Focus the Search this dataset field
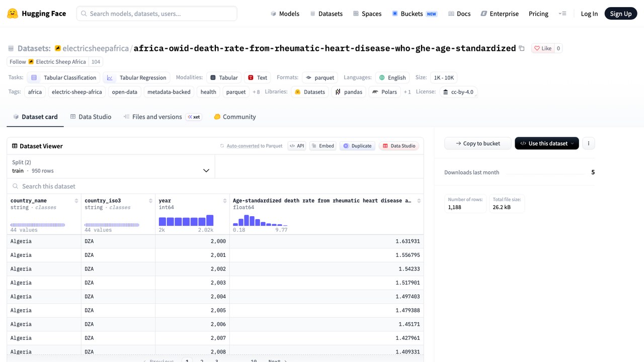Screen dimensions: 644x362 point(215,186)
